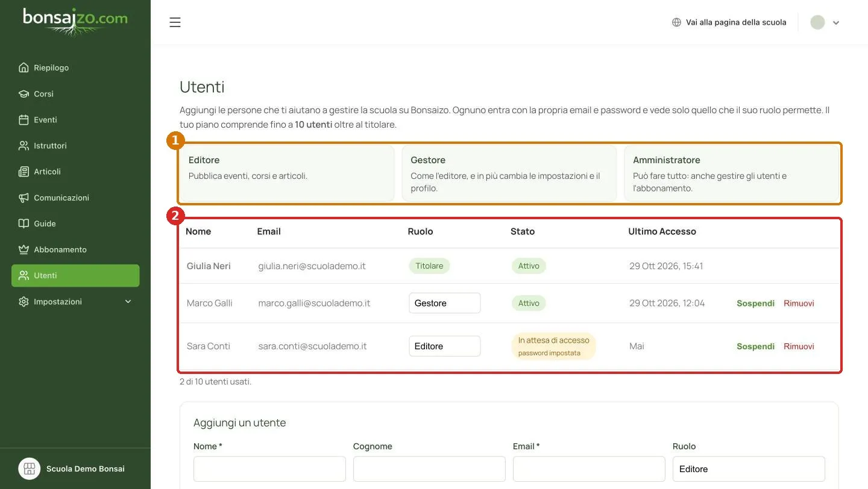
Task: Open Sara Conti's Editore role dropdown
Action: pyautogui.click(x=445, y=346)
